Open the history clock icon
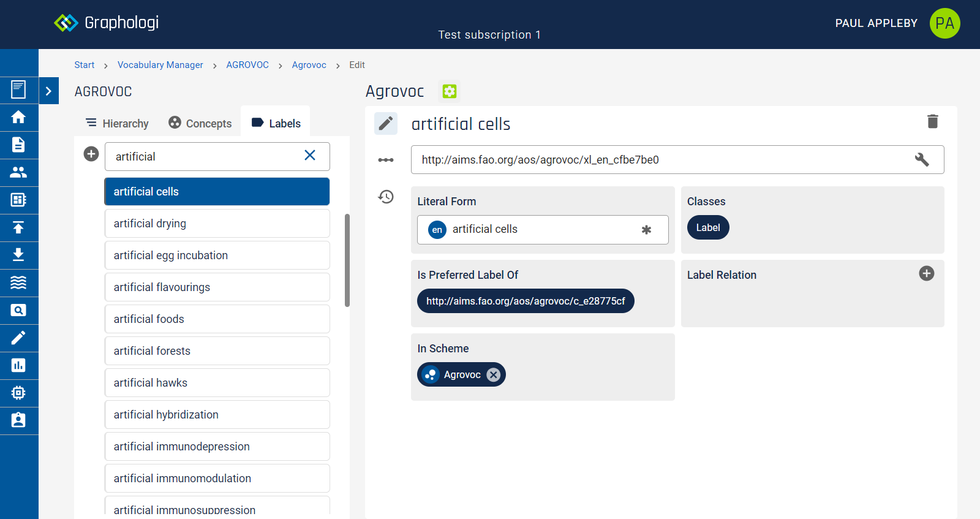The image size is (980, 519). 386,197
